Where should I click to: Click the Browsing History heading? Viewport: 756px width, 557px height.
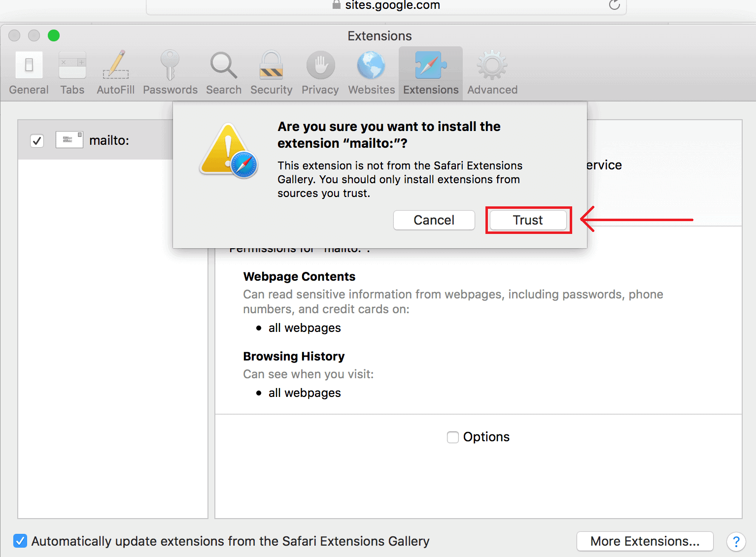pyautogui.click(x=294, y=357)
